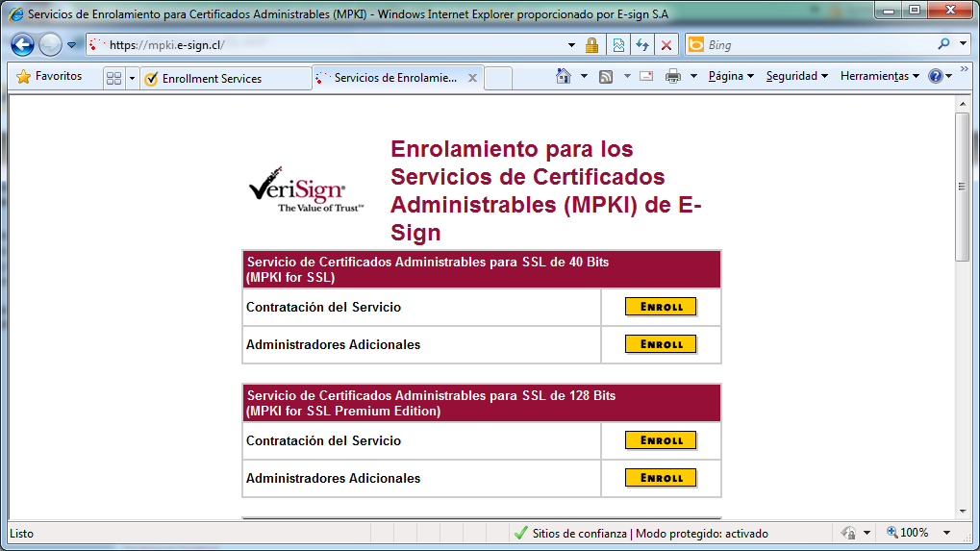Click the Refresh page icon
Image resolution: width=980 pixels, height=551 pixels.
pyautogui.click(x=642, y=45)
